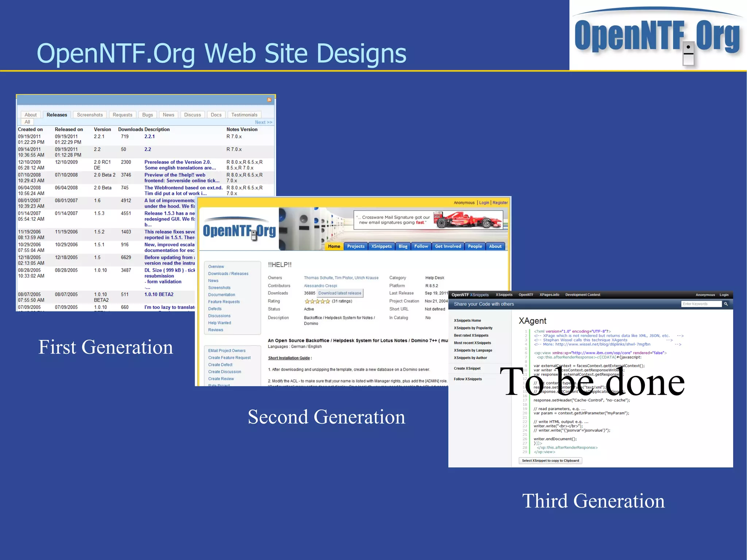Select the All filter tab

(27, 122)
